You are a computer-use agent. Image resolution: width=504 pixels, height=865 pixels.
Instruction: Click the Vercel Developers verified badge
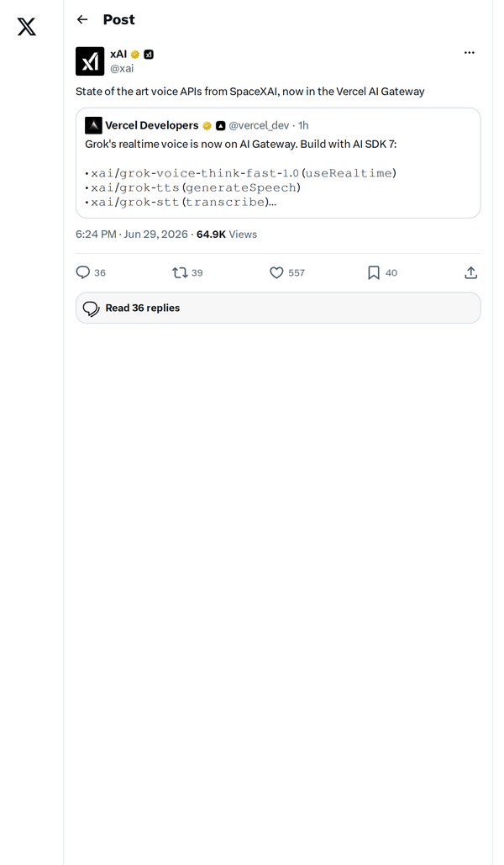[207, 126]
